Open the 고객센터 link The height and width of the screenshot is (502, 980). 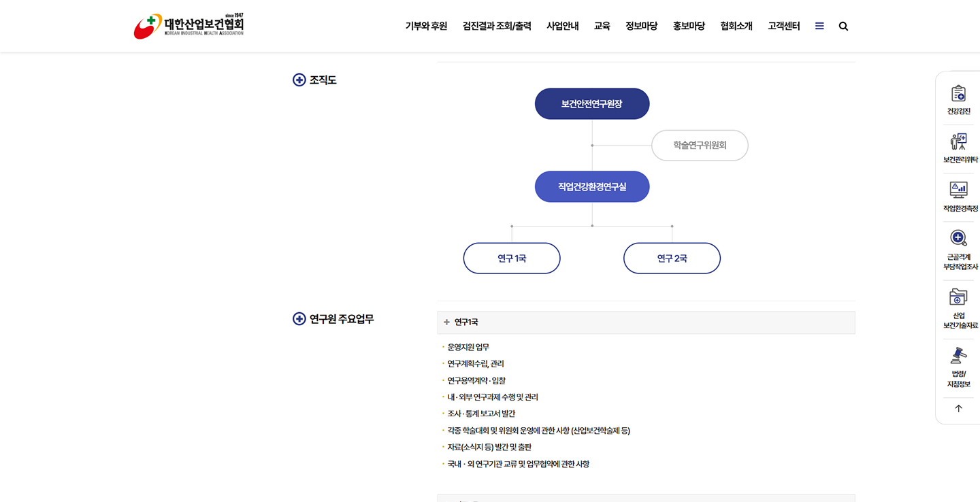(x=784, y=27)
